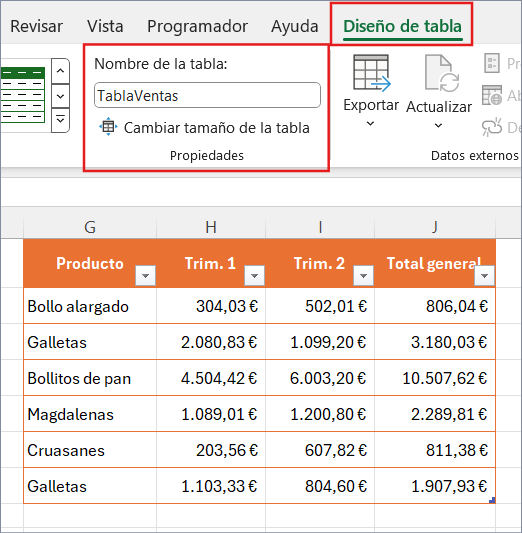Screen dimensions: 522x533
Task: Select the Bollitos de pan cell
Action: [x=90, y=378]
